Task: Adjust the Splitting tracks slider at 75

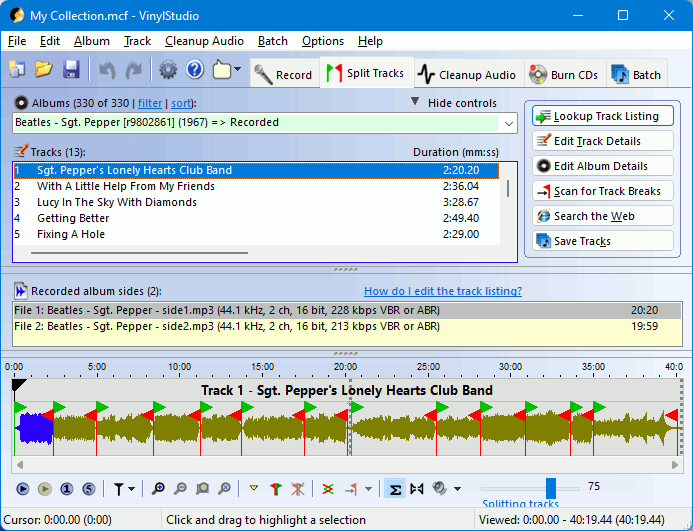Action: tap(551, 488)
